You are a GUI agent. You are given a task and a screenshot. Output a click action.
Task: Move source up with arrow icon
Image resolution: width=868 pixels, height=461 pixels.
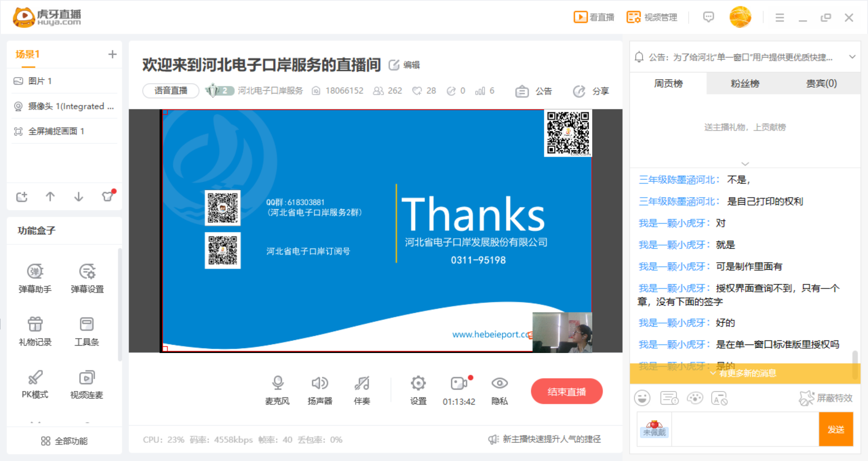coord(50,197)
